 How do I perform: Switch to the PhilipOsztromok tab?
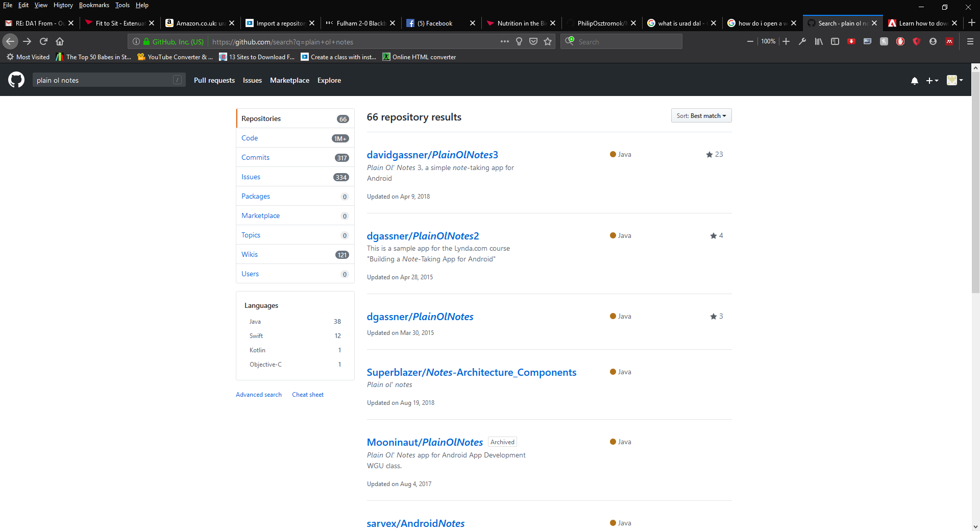point(601,23)
